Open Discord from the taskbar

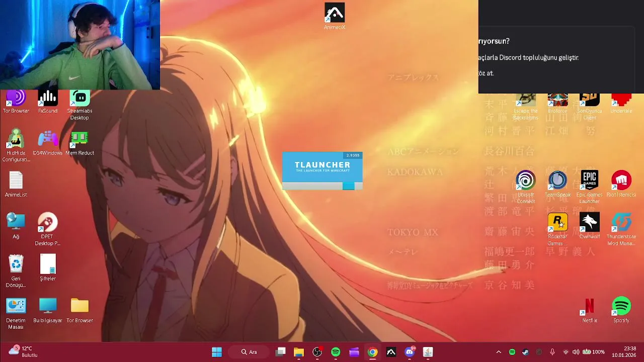pos(410,352)
